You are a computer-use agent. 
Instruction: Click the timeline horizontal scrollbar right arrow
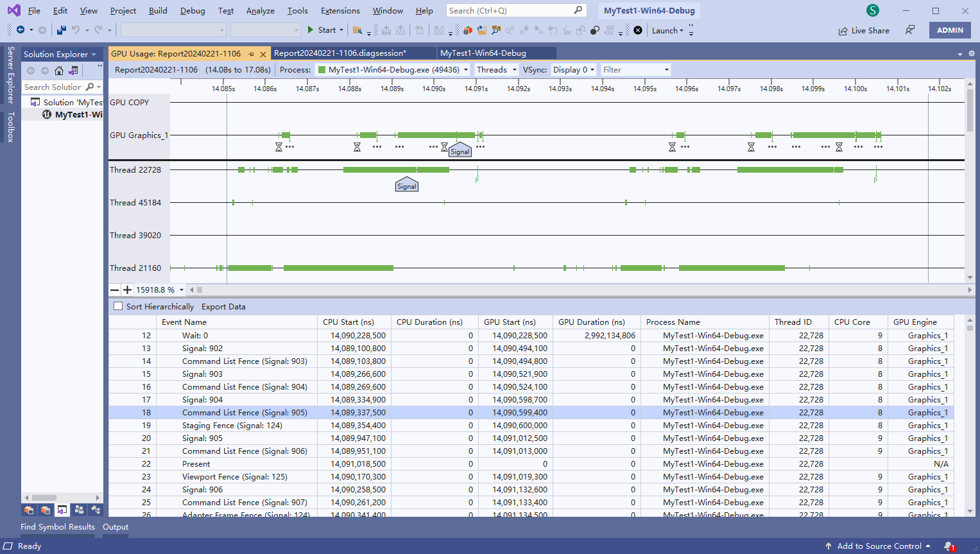970,290
